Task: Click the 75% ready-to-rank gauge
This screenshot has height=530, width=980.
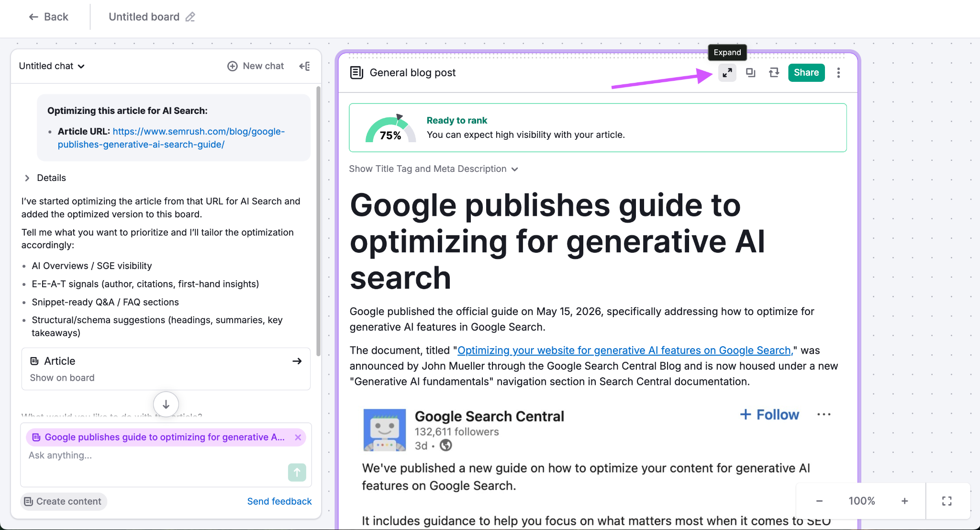Action: coord(390,128)
